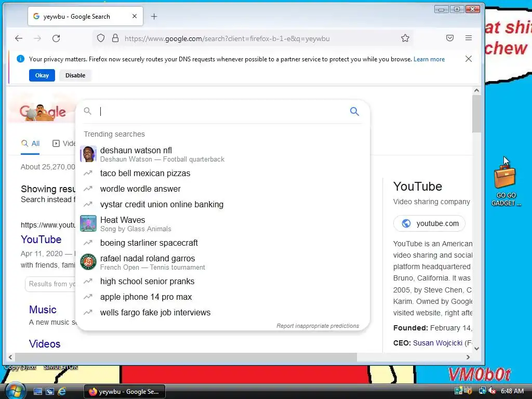Open the Firefox hamburger menu

point(469,38)
